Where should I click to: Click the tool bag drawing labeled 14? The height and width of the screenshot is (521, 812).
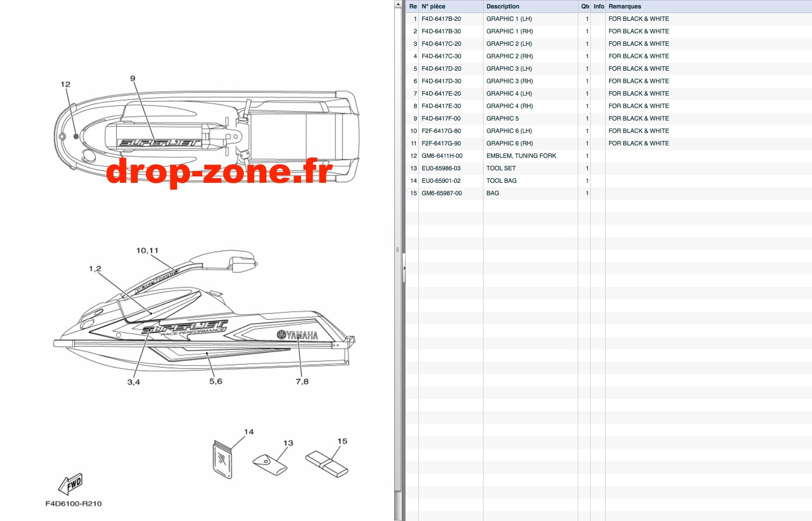pos(222,459)
